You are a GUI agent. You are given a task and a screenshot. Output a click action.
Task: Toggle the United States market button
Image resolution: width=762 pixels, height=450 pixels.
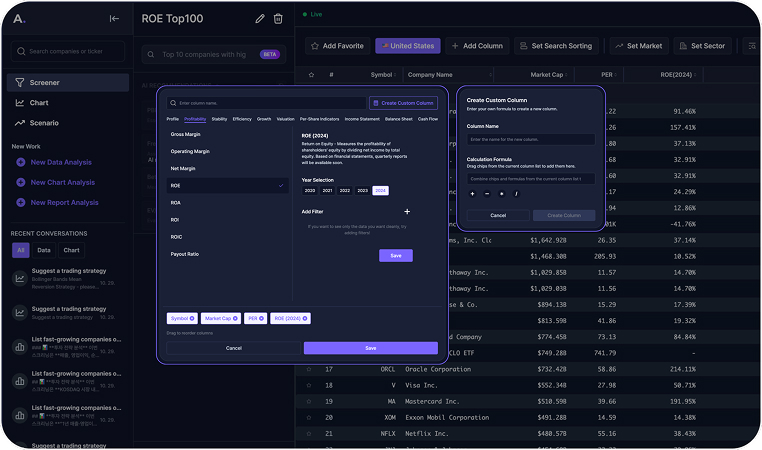click(408, 46)
